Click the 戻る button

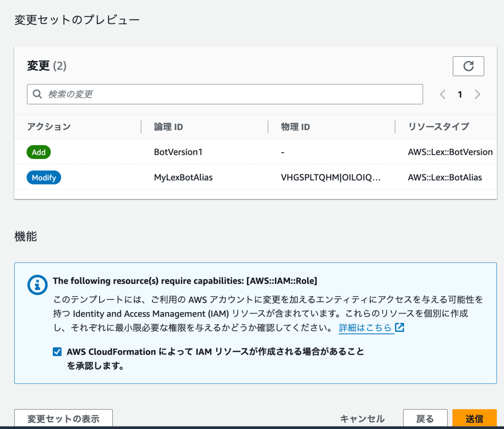coord(425,419)
